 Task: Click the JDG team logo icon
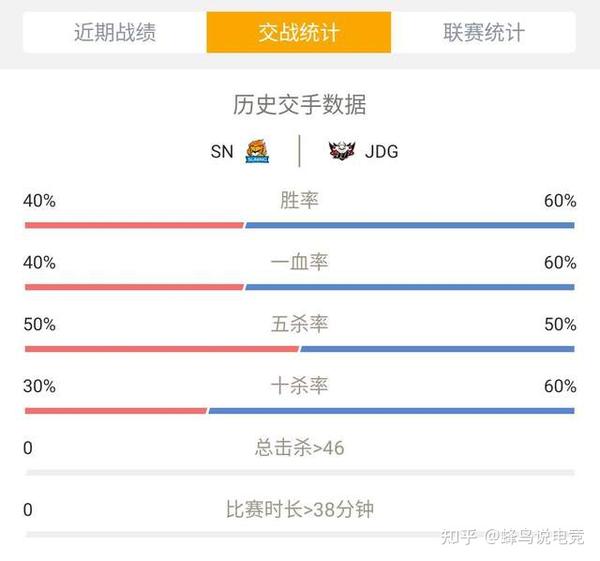(x=342, y=150)
